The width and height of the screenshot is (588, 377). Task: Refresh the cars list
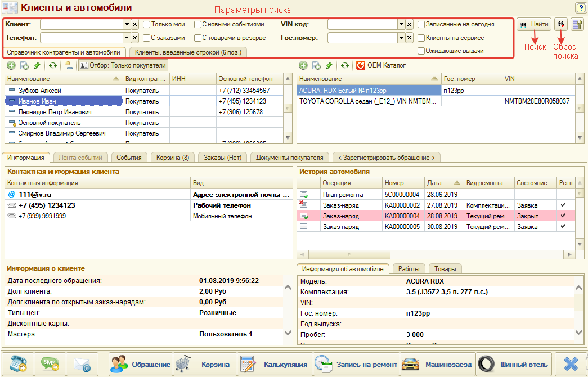(344, 65)
